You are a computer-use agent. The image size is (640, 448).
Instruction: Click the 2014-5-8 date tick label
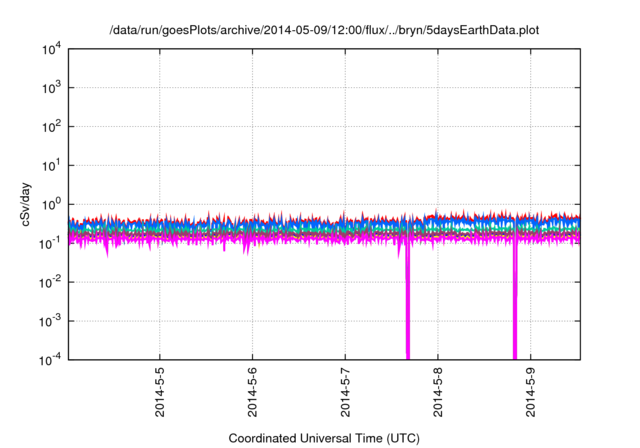438,392
